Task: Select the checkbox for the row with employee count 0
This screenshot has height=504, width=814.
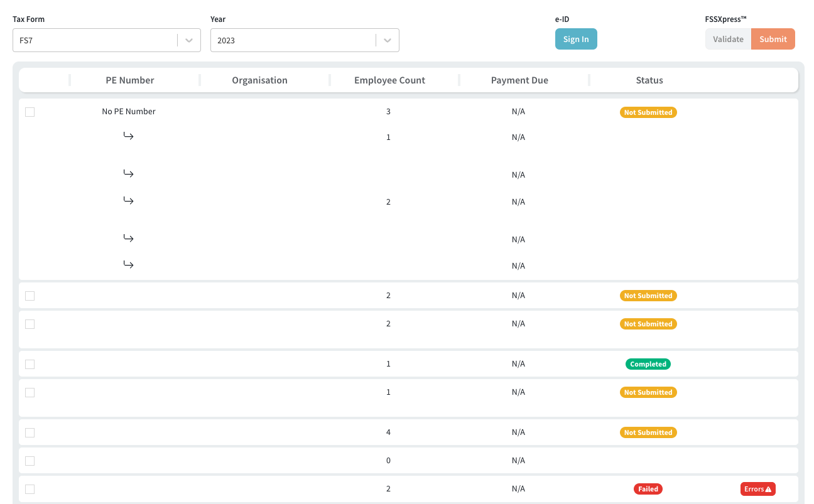Action: (30, 461)
